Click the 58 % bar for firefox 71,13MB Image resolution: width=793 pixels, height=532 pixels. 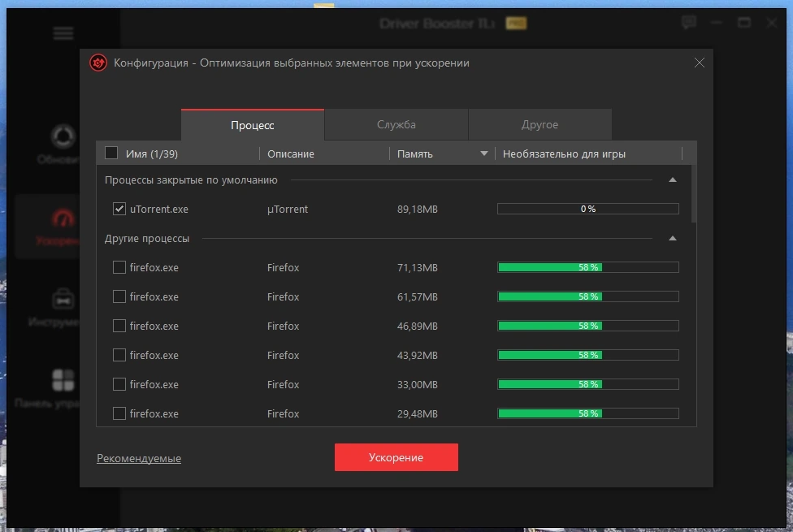point(587,267)
